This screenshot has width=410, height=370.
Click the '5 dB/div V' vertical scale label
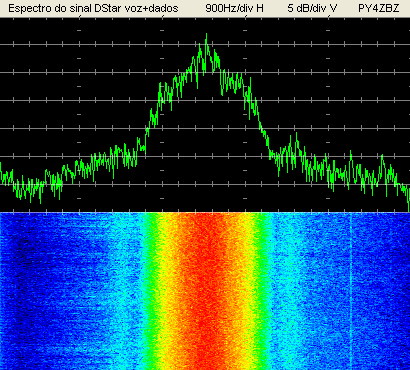coord(312,8)
